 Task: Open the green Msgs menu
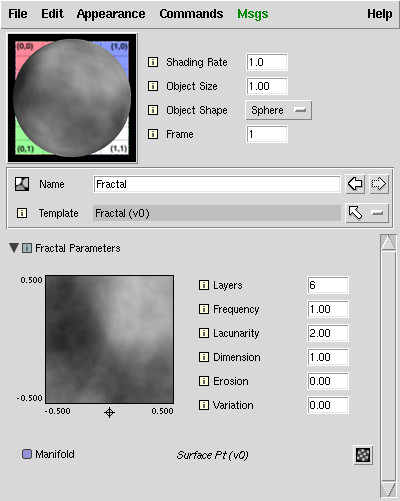[x=253, y=14]
